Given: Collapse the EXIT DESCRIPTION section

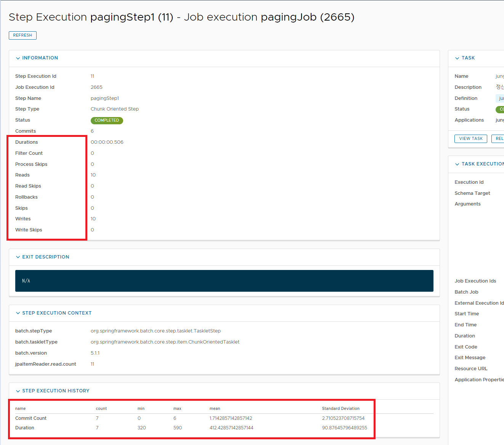Looking at the screenshot, I should (x=18, y=257).
